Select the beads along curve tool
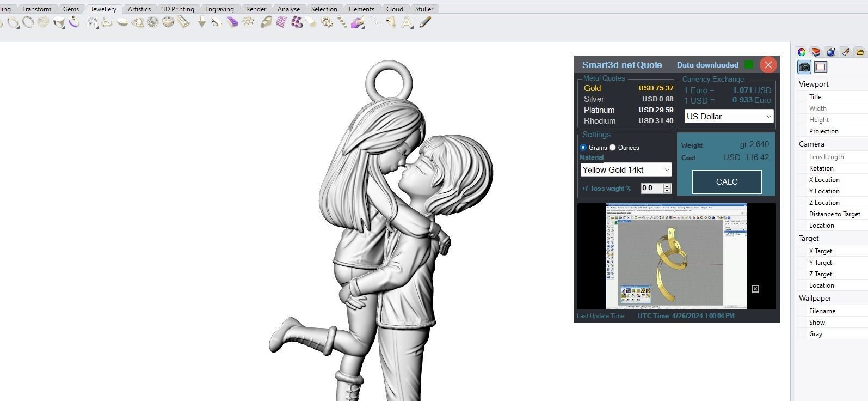Viewport: 868px width, 401px height. pos(342,22)
